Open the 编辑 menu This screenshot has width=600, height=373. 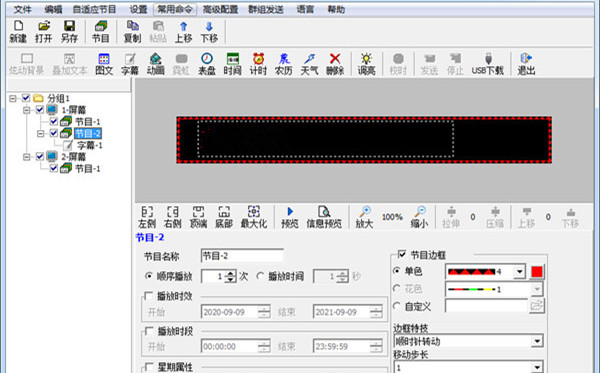(x=54, y=9)
